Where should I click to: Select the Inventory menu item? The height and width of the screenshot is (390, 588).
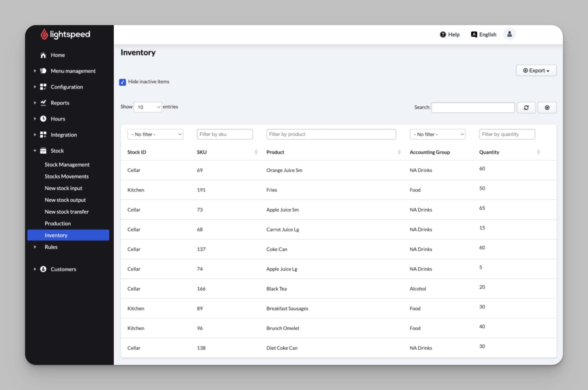(x=68, y=235)
